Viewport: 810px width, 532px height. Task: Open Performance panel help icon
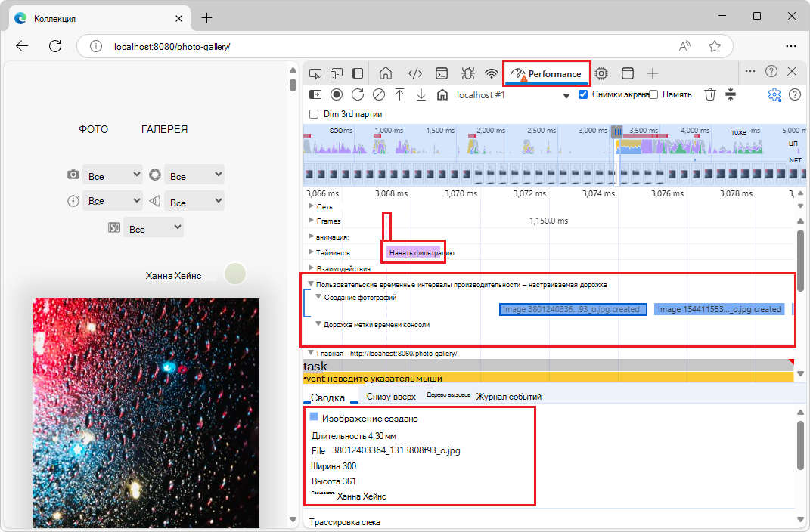tap(795, 94)
